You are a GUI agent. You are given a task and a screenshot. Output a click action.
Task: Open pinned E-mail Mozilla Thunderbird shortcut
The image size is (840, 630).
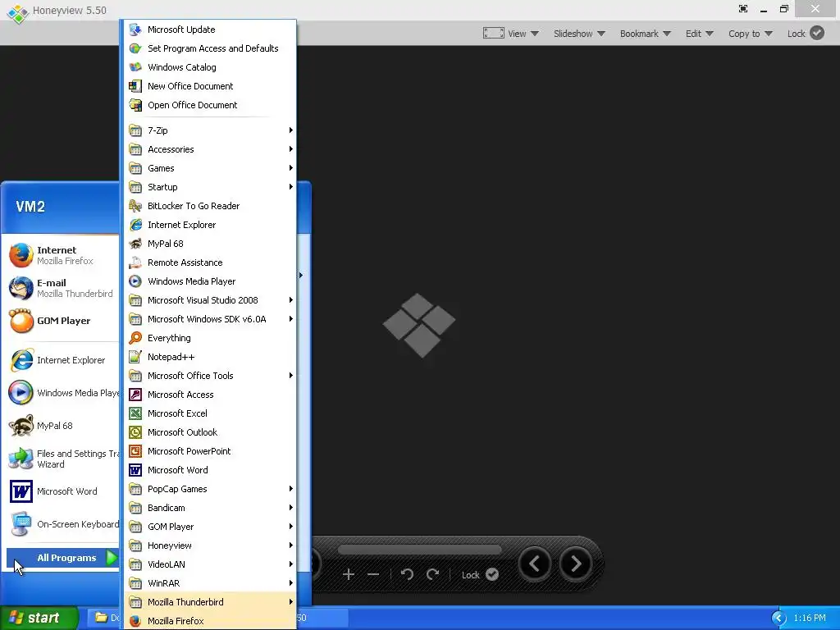pos(62,288)
